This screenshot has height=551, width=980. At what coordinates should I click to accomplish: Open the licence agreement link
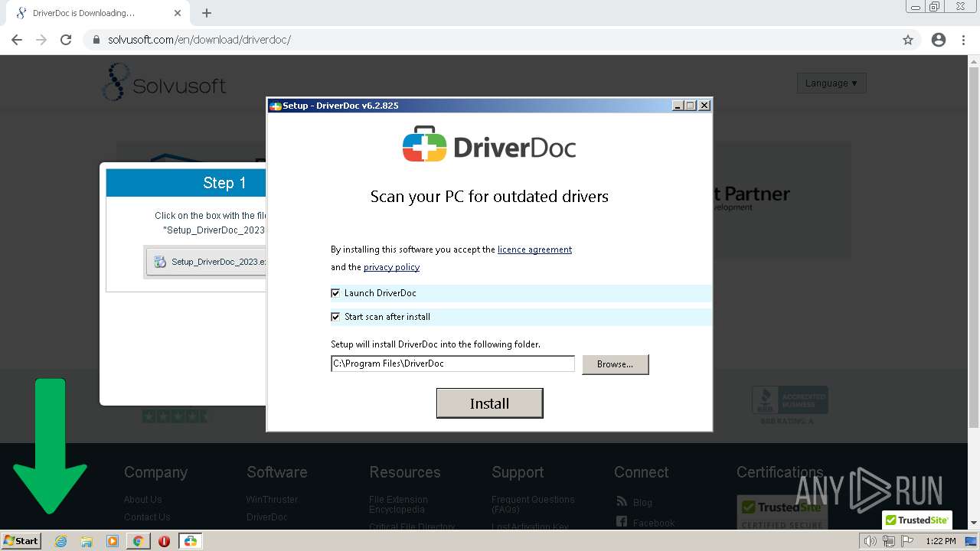(x=534, y=249)
